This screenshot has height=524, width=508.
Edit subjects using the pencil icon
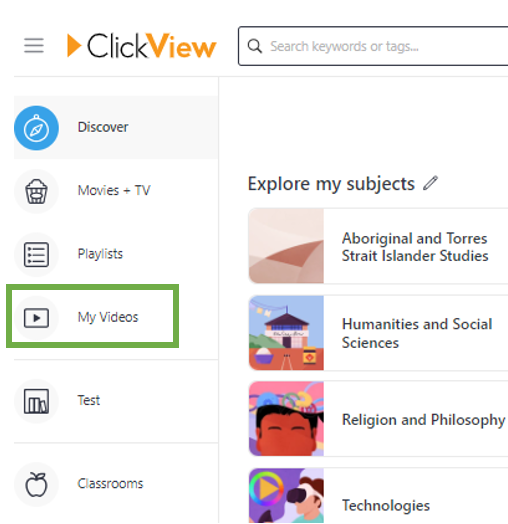tap(430, 183)
